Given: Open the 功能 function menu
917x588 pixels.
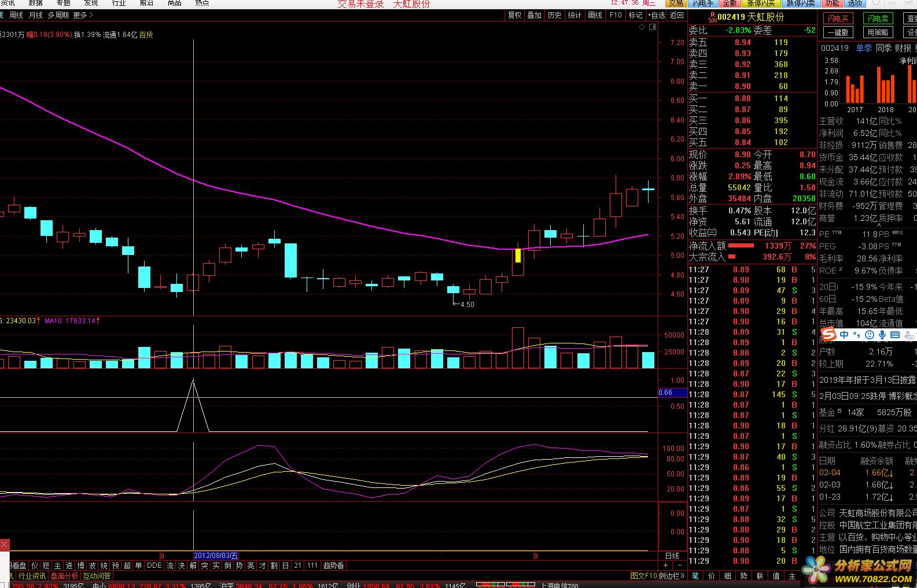Looking at the screenshot, I should pyautogui.click(x=832, y=3).
